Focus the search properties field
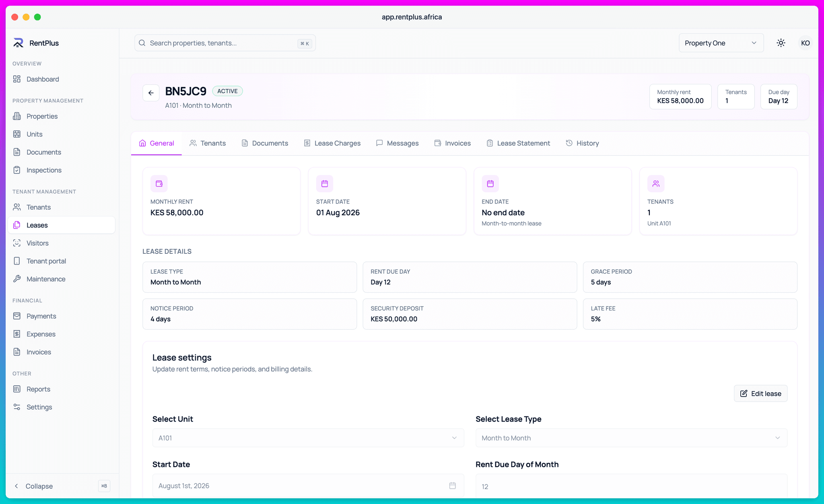The width and height of the screenshot is (824, 504). (225, 43)
